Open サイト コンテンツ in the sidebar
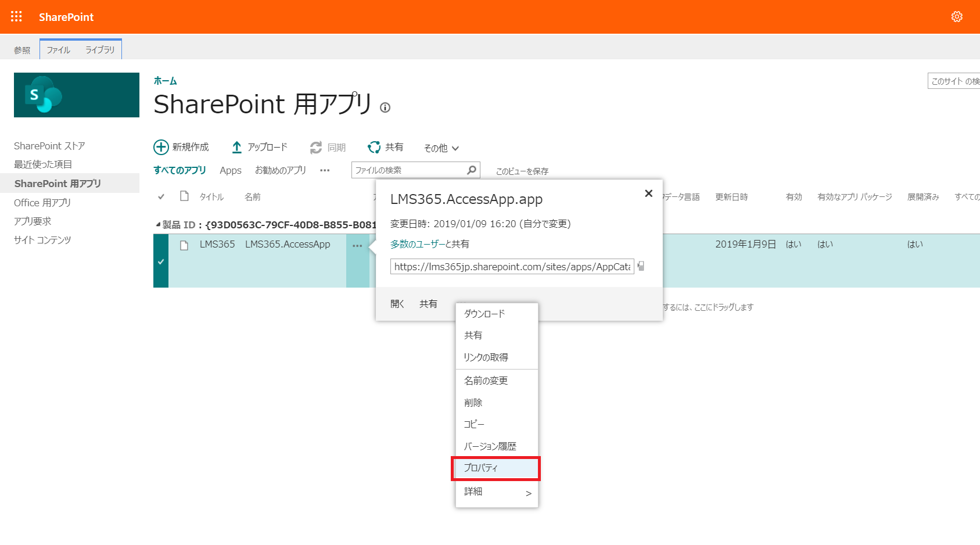980x545 pixels. (x=42, y=240)
